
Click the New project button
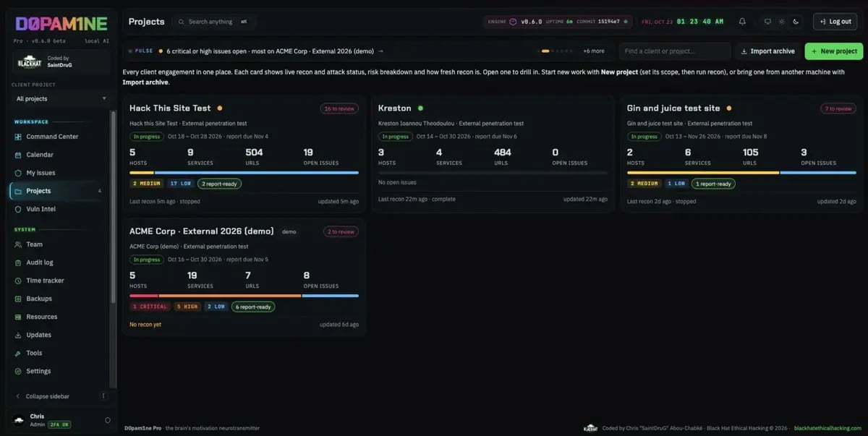[x=834, y=51]
